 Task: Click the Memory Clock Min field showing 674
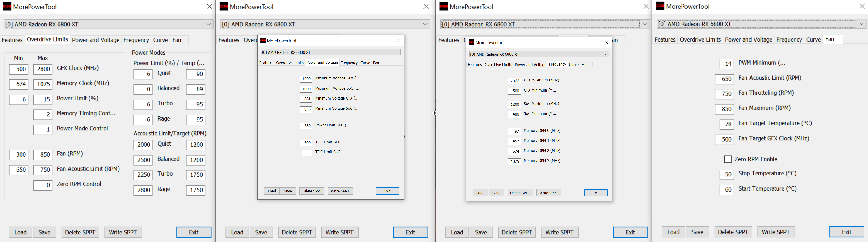tap(19, 84)
